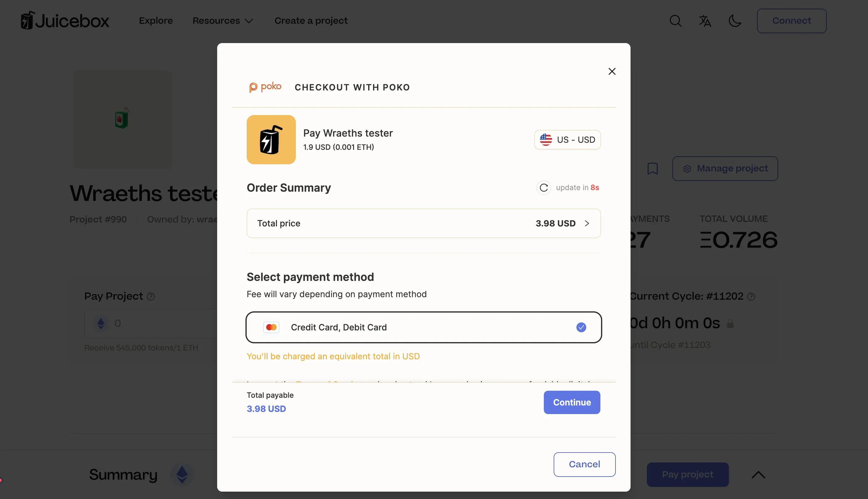Image resolution: width=868 pixels, height=499 pixels.
Task: Expand the Total price breakdown
Action: [587, 223]
